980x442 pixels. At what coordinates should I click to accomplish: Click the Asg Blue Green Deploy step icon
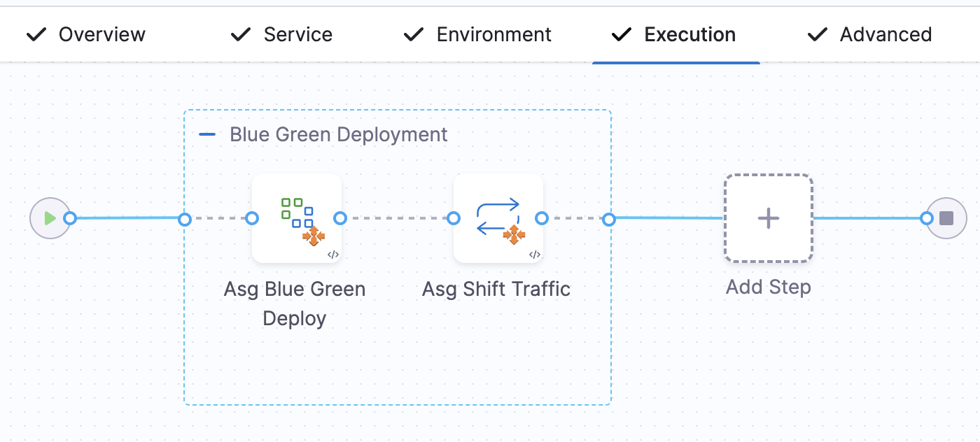point(297,218)
